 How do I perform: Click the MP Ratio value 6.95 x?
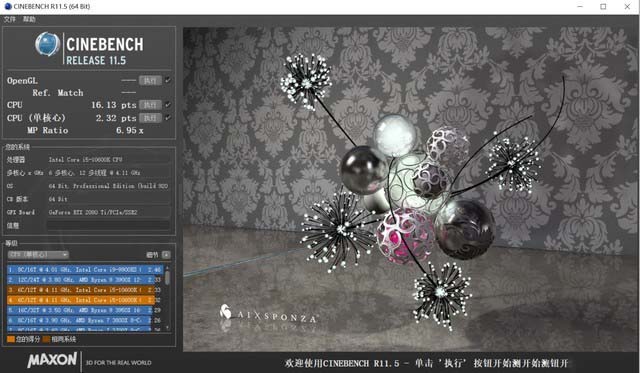click(129, 131)
